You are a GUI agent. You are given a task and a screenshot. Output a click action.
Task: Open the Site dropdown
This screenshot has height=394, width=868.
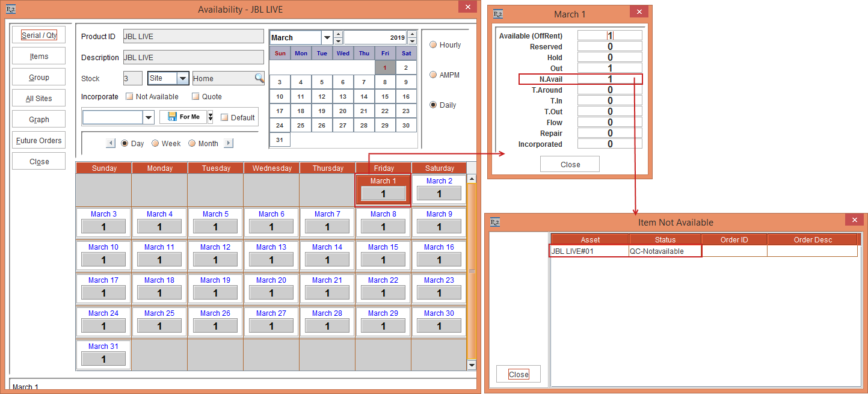pyautogui.click(x=183, y=78)
